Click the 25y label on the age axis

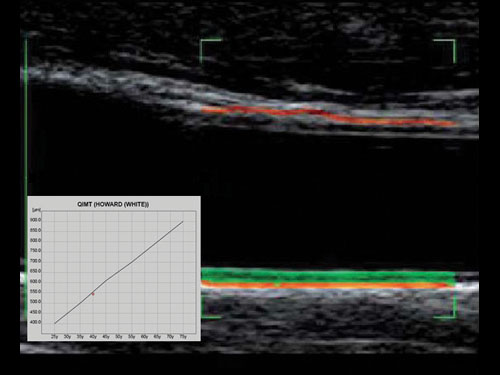click(x=54, y=337)
